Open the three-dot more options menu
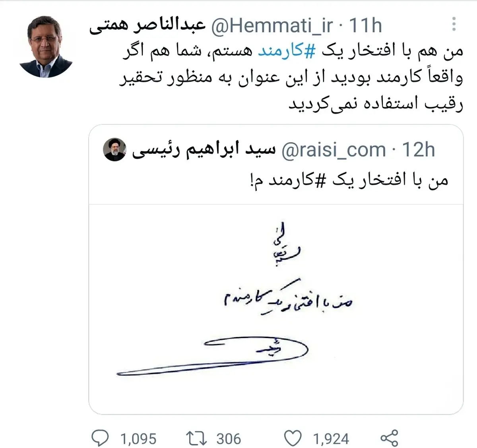This screenshot has width=477, height=448. 454,25
